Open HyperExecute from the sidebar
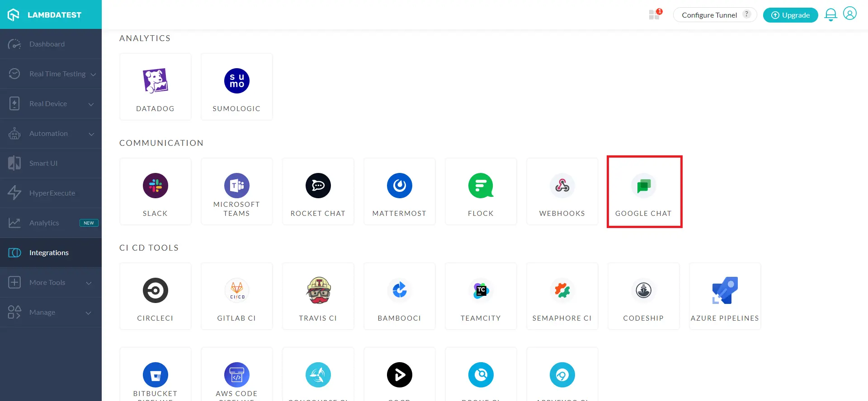The image size is (868, 401). (52, 193)
